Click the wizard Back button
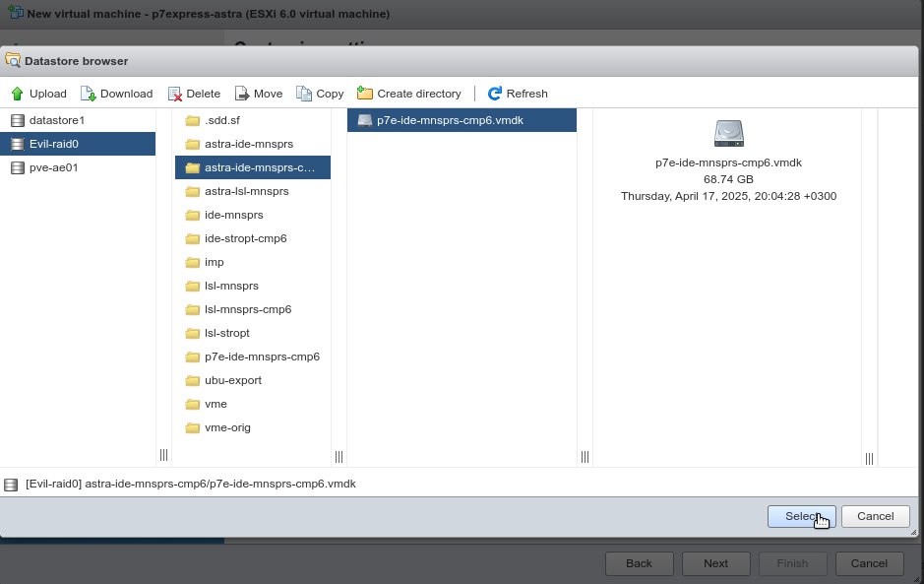Viewport: 924px width, 584px height. coord(639,563)
